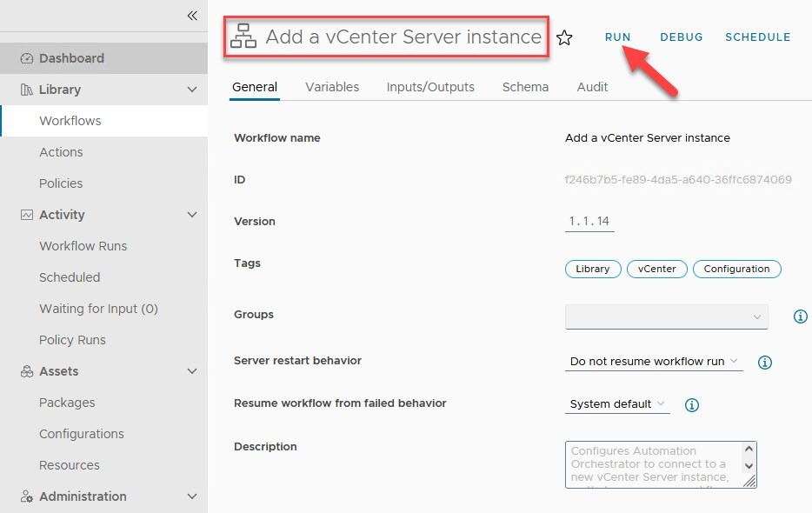Collapse the sidebar with double-chevron icon
The image size is (812, 513).
coord(192,16)
